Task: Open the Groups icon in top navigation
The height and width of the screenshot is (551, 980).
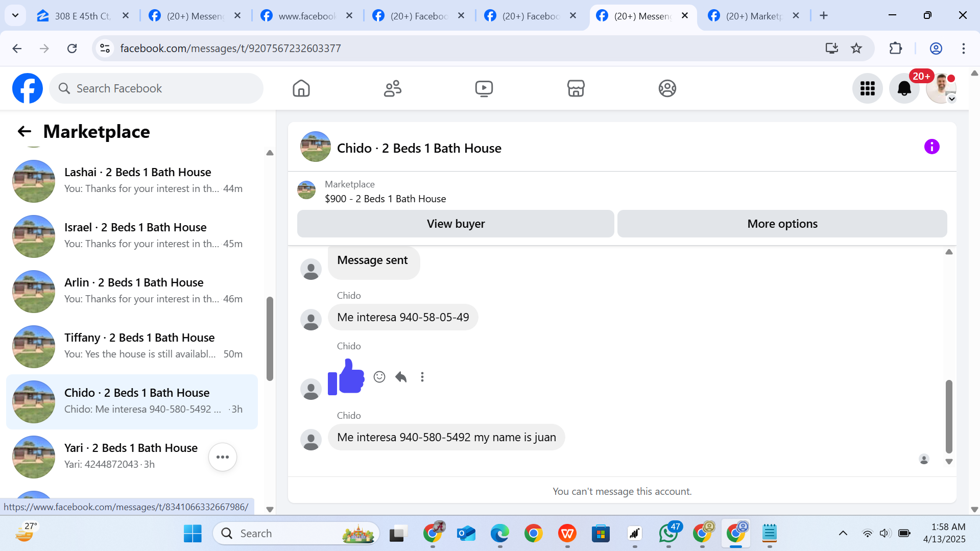Action: click(x=667, y=88)
